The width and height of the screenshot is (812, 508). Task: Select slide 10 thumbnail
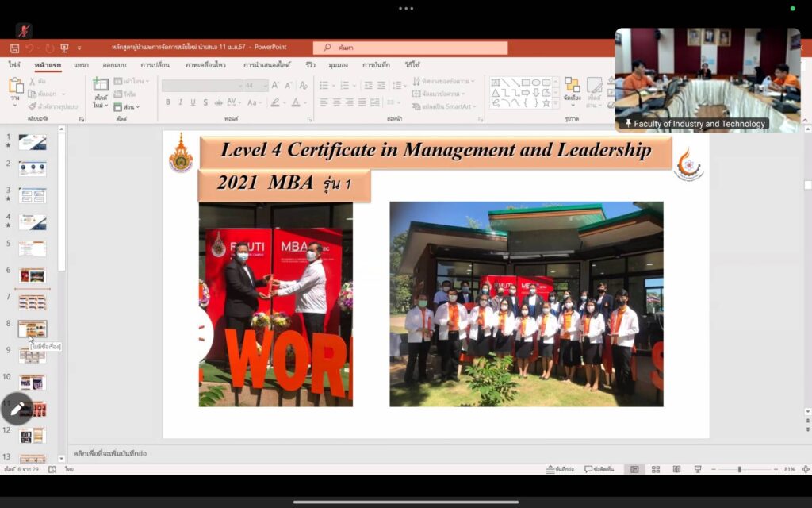[x=33, y=382]
